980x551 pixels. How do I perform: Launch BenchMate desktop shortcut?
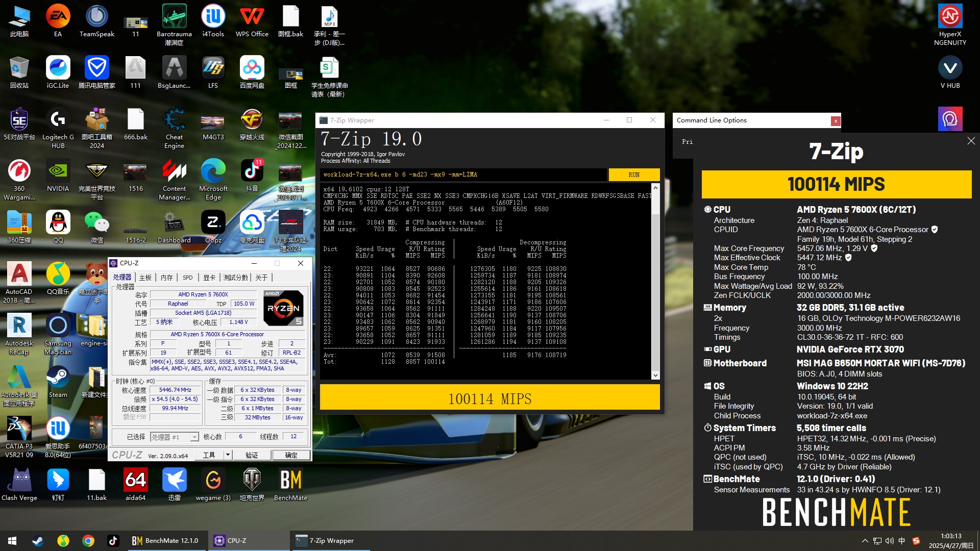click(290, 485)
